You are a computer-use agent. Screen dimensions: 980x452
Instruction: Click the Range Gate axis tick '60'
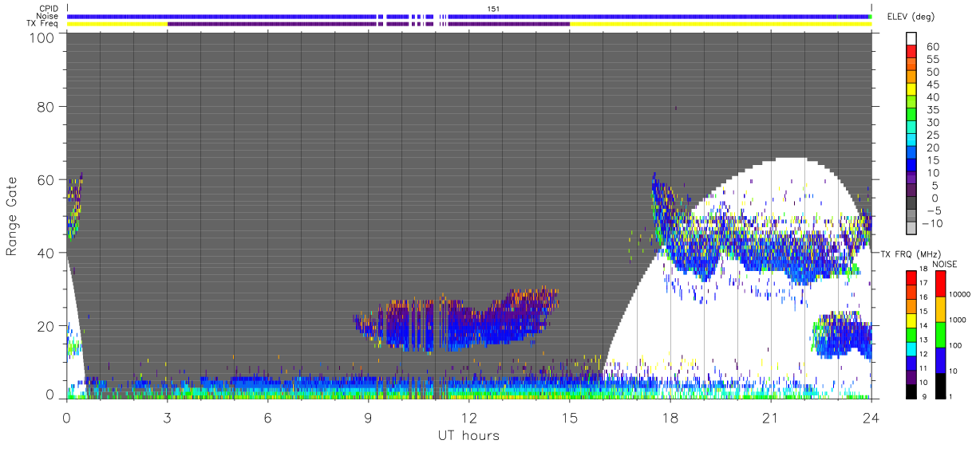(45, 180)
